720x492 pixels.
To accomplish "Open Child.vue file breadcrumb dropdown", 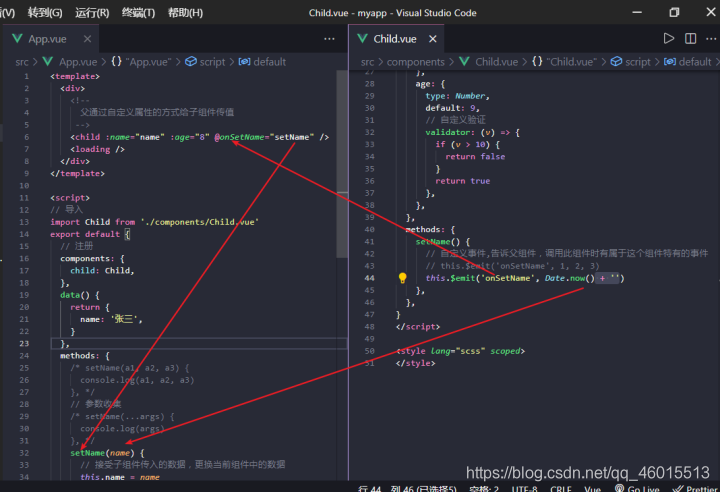I will tap(496, 62).
